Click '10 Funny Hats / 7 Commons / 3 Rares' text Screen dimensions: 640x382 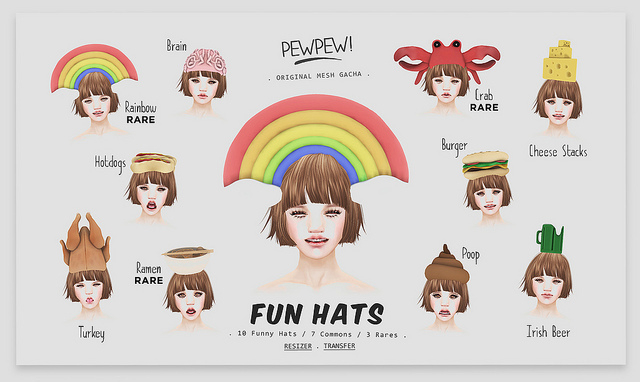[318, 334]
